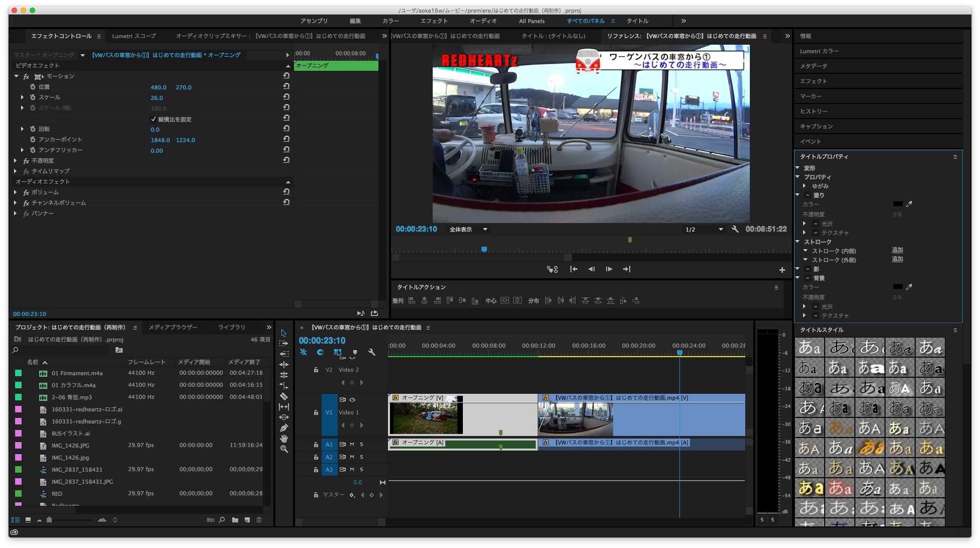The width and height of the screenshot is (980, 548).
Task: Toggle the uniform scale aspect ratio checkbox
Action: tap(153, 119)
